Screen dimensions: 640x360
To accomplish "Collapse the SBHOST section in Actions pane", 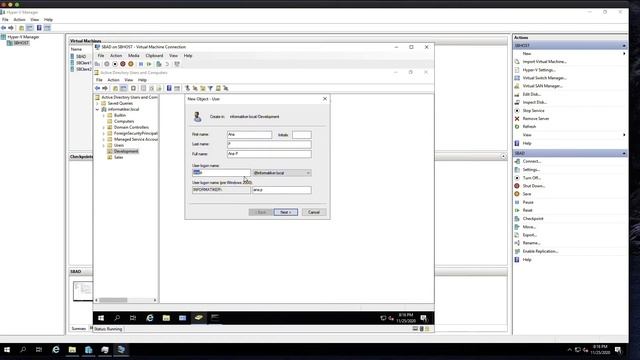I will (x=624, y=46).
